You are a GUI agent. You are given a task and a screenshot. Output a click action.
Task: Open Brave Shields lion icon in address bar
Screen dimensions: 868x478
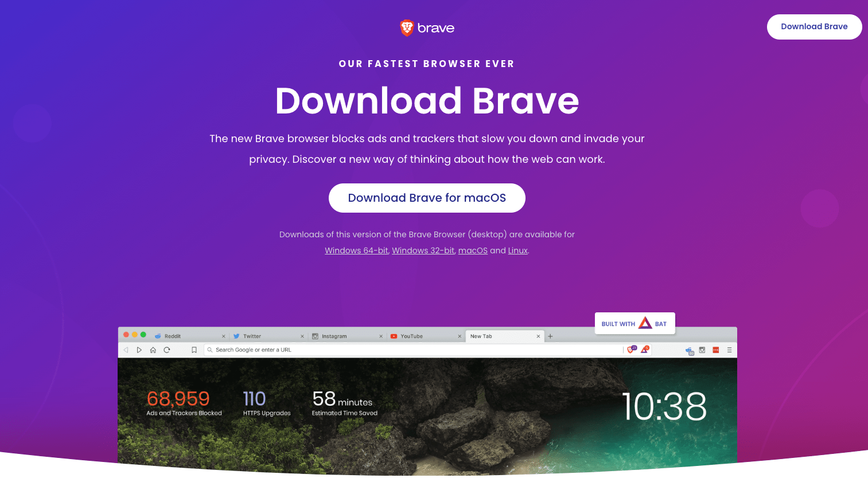pyautogui.click(x=631, y=349)
